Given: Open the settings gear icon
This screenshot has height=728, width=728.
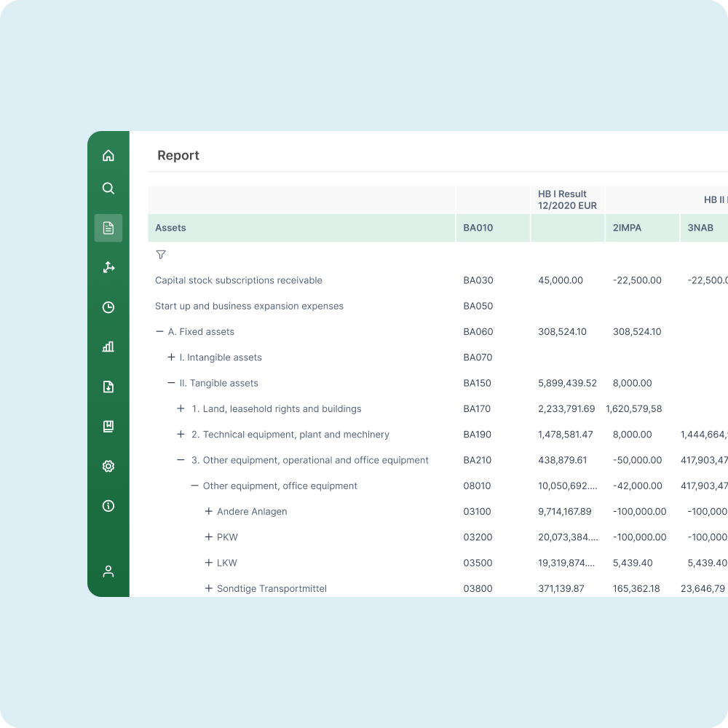Looking at the screenshot, I should click(108, 466).
